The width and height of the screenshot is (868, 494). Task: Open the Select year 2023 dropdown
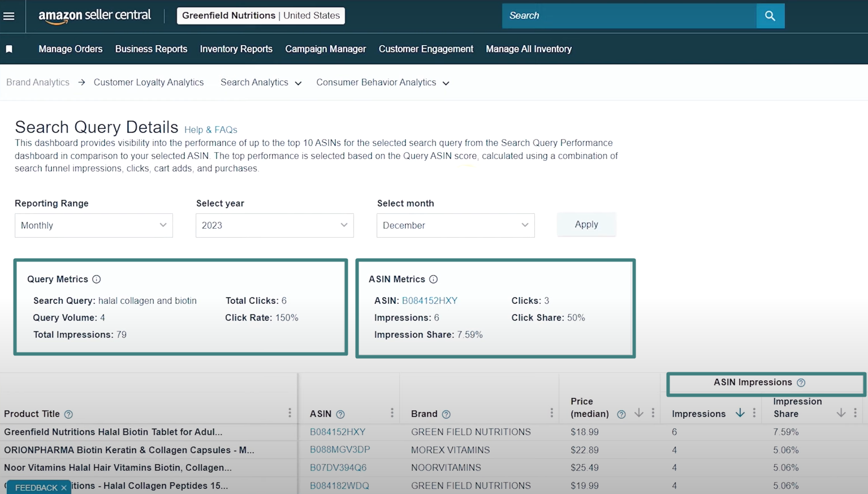[275, 225]
